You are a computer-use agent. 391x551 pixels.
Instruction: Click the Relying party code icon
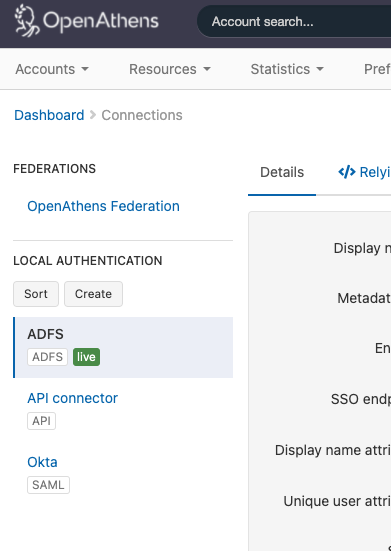[x=347, y=172]
